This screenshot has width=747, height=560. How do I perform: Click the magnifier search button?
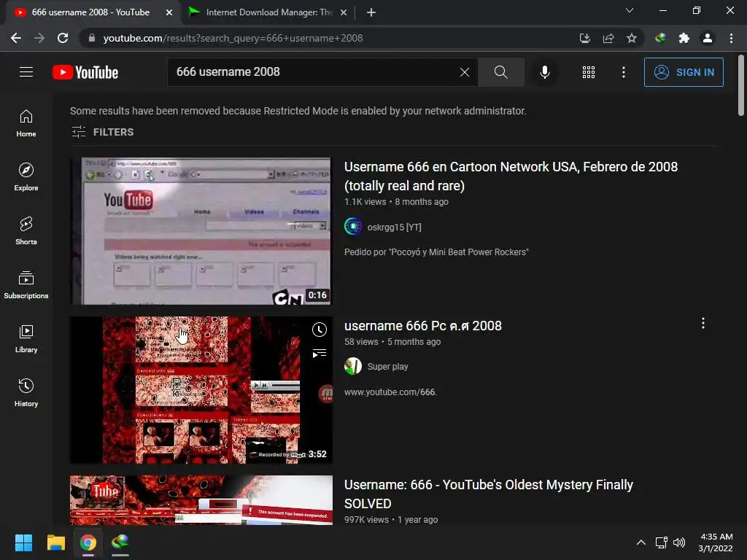[500, 72]
